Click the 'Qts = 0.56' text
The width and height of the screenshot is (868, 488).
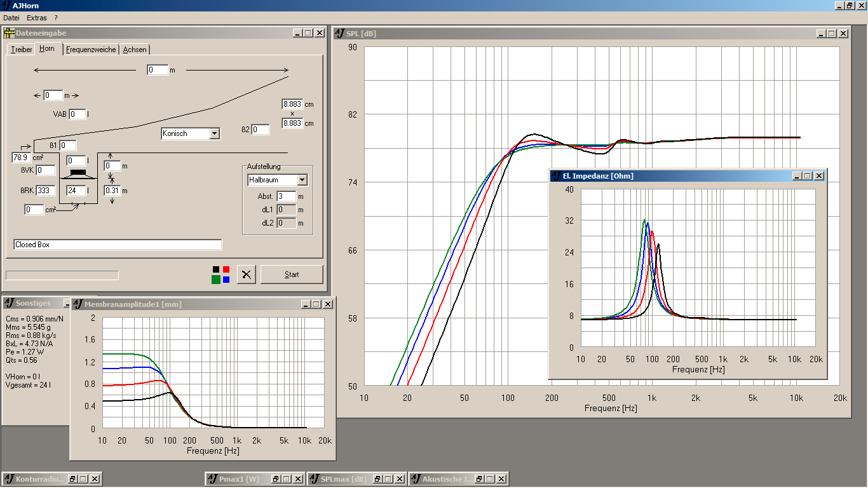pyautogui.click(x=22, y=360)
